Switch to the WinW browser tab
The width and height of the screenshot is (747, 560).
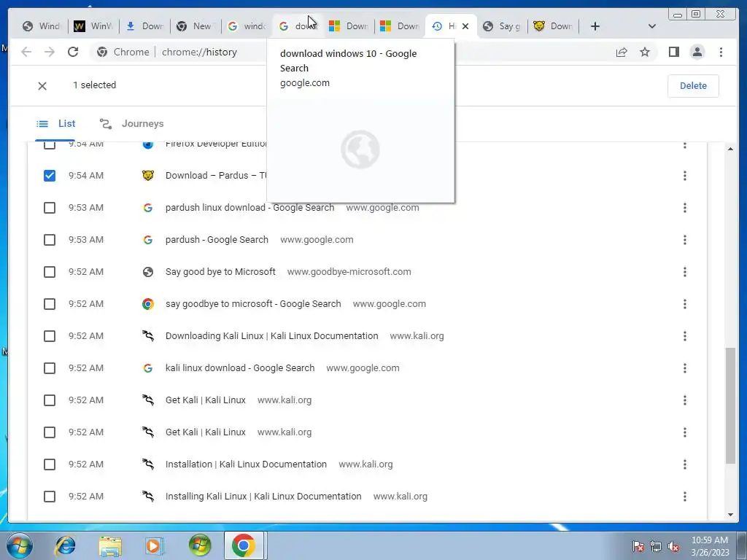tap(93, 26)
